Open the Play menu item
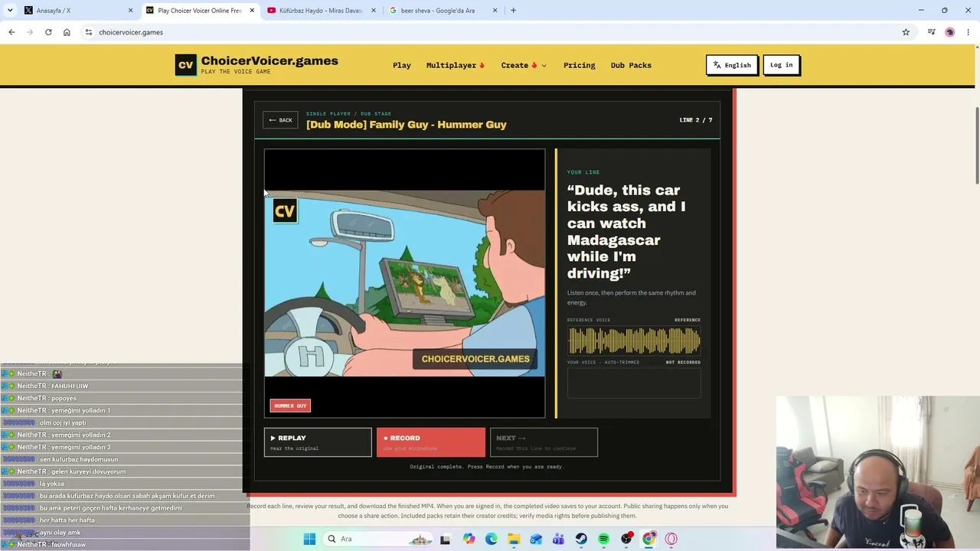Viewport: 980px width, 551px height. 402,65
